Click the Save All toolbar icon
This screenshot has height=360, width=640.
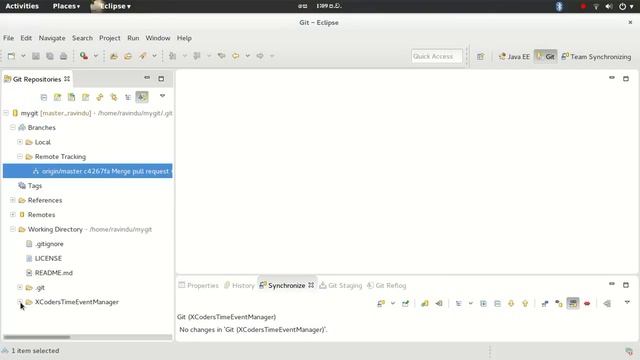(x=49, y=56)
